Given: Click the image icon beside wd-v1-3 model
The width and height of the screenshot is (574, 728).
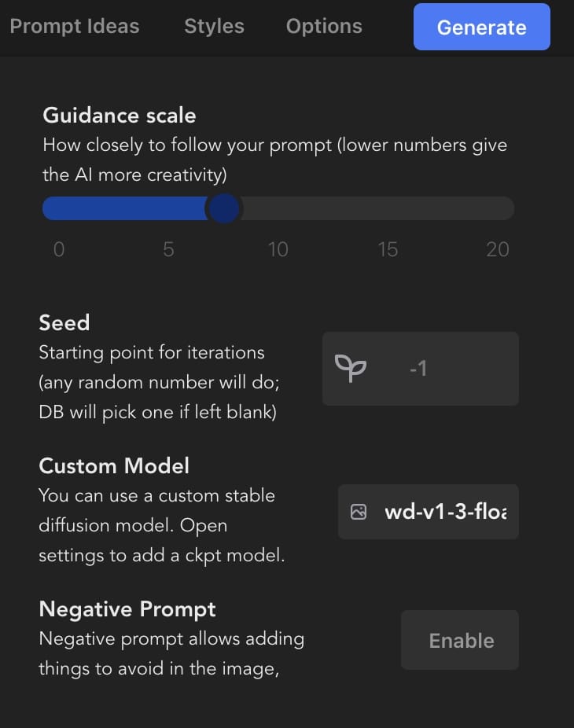Looking at the screenshot, I should (x=359, y=512).
